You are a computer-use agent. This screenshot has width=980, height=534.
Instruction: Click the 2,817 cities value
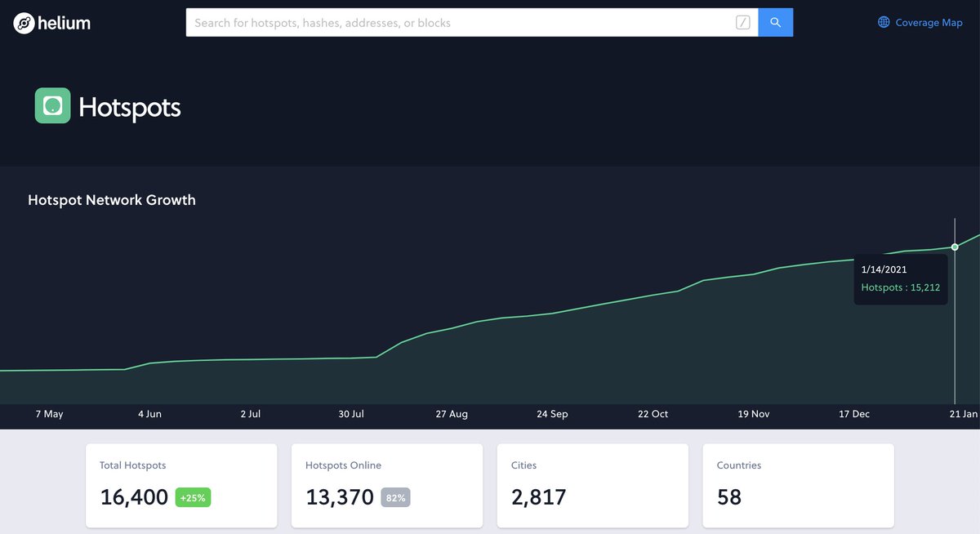[538, 496]
